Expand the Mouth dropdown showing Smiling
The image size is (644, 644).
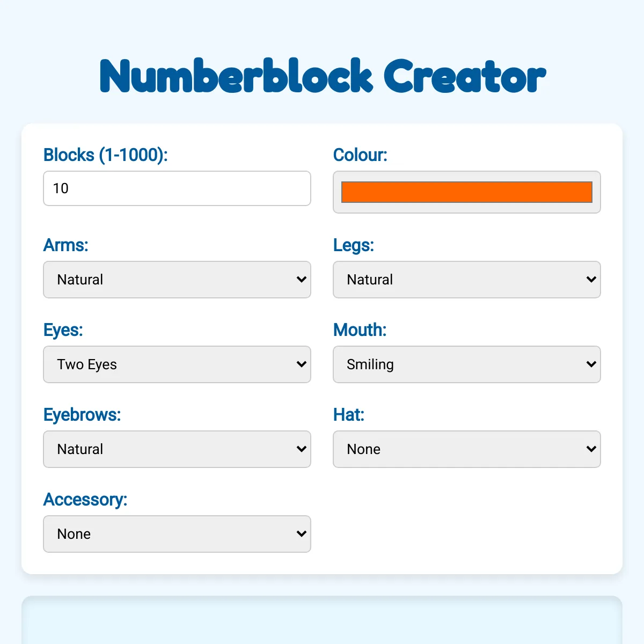[x=467, y=364]
